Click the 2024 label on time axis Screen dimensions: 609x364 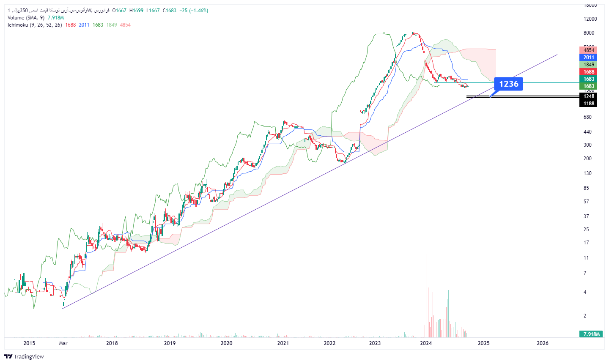coord(426,343)
